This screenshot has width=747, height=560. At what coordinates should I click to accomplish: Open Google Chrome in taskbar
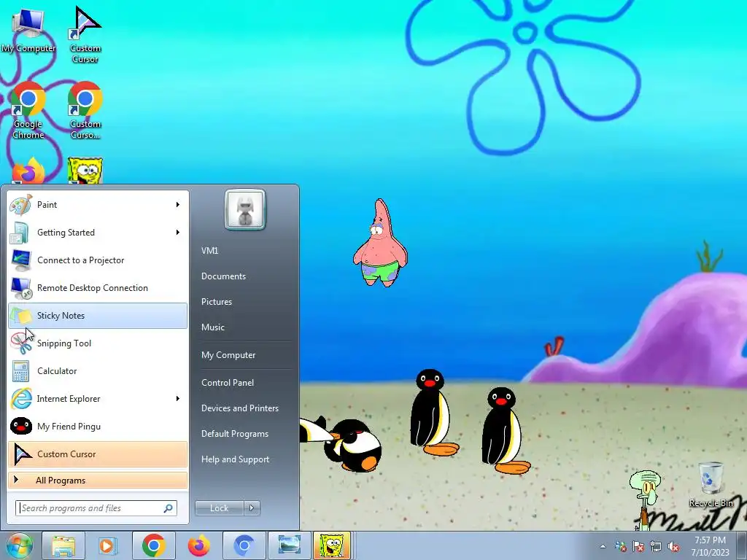tap(153, 545)
